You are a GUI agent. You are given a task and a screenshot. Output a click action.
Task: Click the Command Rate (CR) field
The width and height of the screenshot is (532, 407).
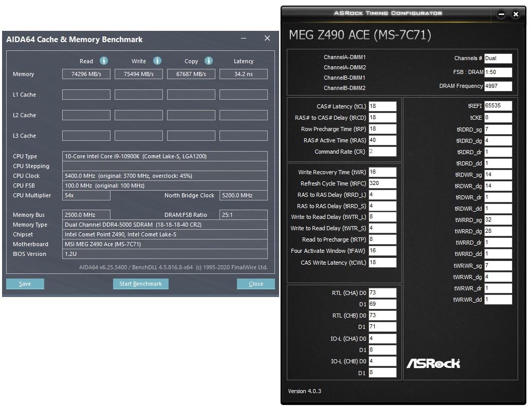(x=382, y=152)
